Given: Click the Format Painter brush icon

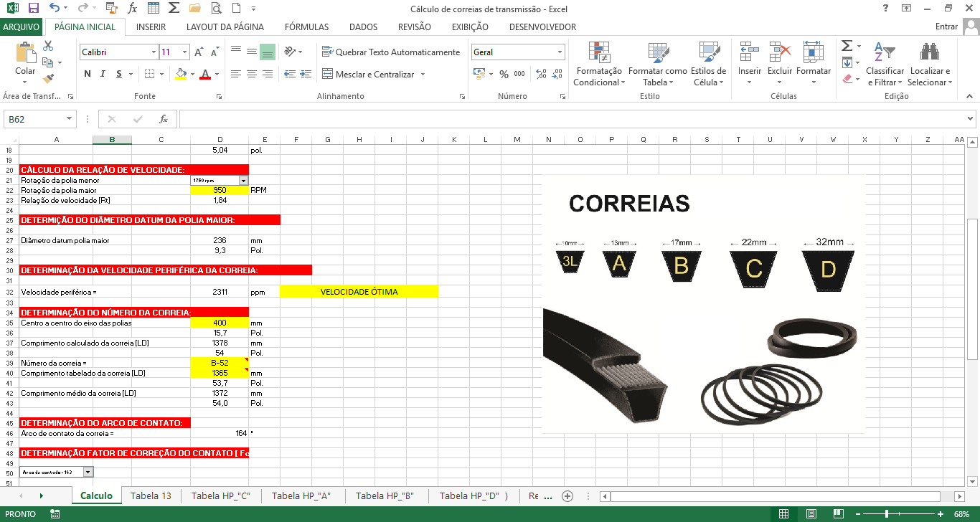Looking at the screenshot, I should pyautogui.click(x=49, y=79).
